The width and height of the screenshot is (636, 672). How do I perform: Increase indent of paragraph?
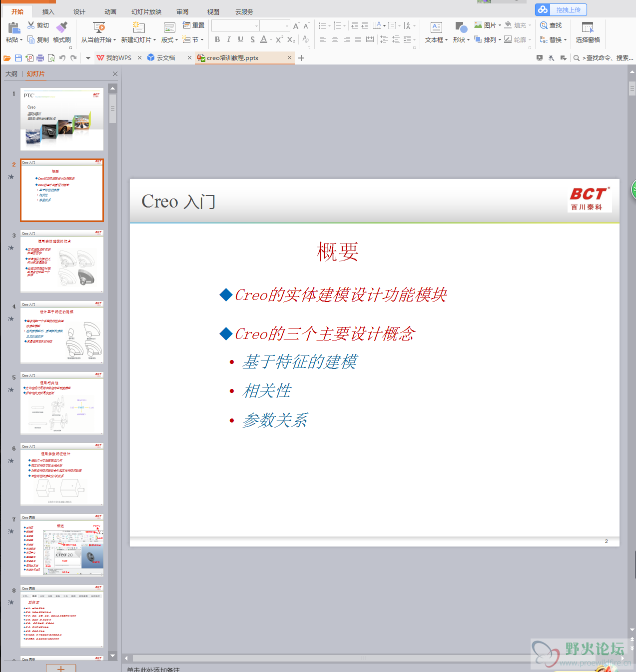pos(365,25)
